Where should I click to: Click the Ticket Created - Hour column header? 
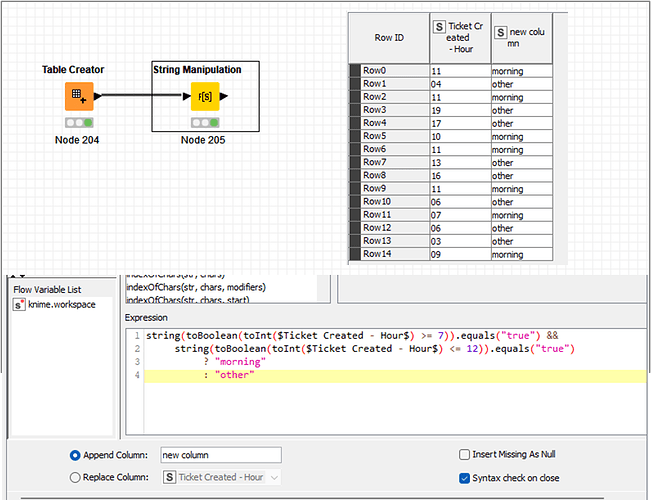[460, 38]
